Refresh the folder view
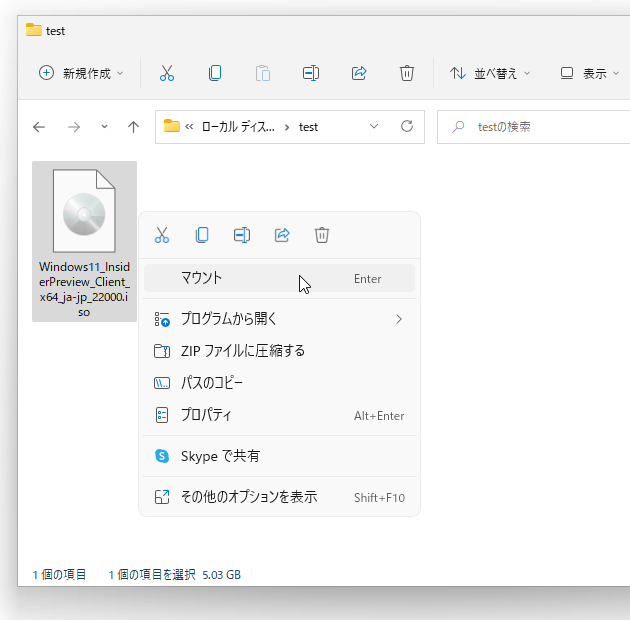Image resolution: width=630 pixels, height=620 pixels. point(407,126)
